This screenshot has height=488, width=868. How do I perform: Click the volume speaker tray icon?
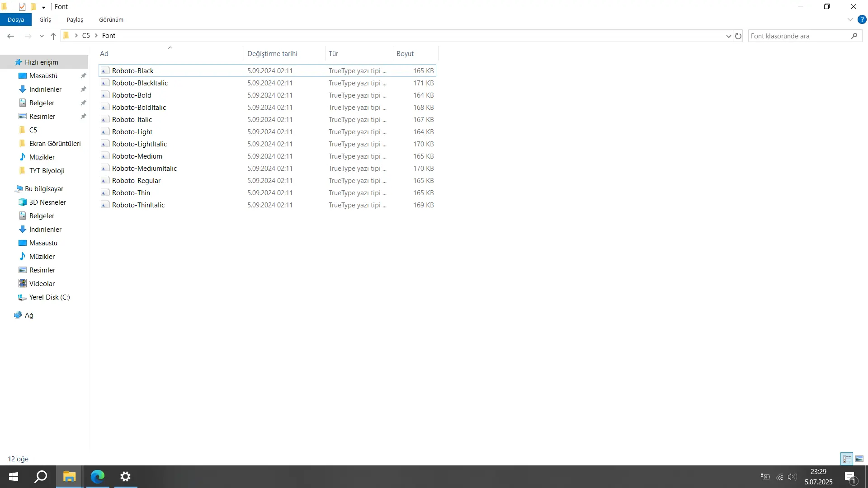792,477
